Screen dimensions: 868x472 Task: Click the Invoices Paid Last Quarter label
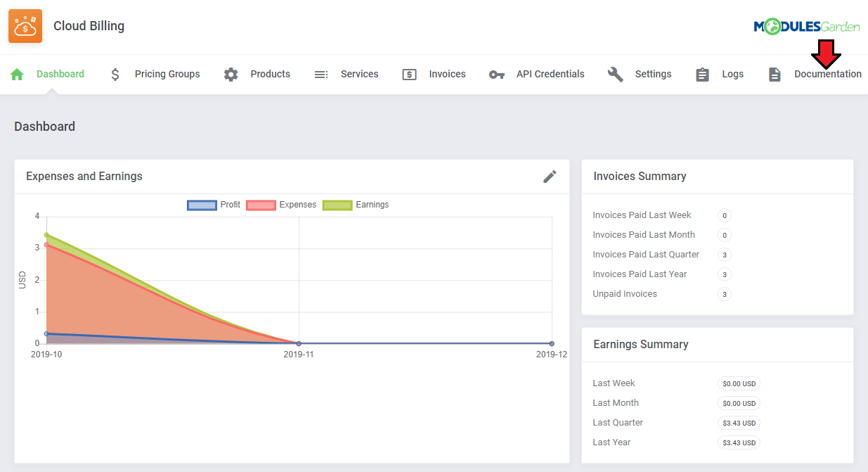646,255
